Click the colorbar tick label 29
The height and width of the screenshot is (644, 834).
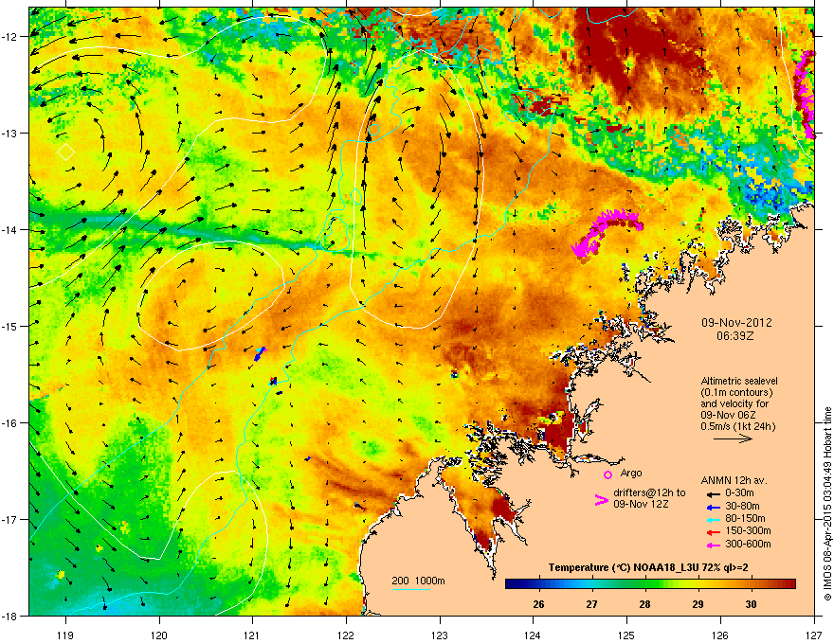[x=698, y=604]
